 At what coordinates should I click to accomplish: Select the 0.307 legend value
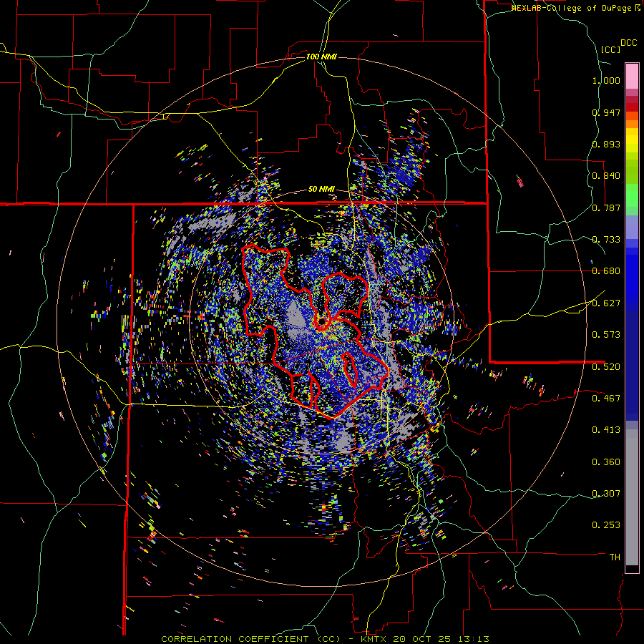click(x=606, y=493)
